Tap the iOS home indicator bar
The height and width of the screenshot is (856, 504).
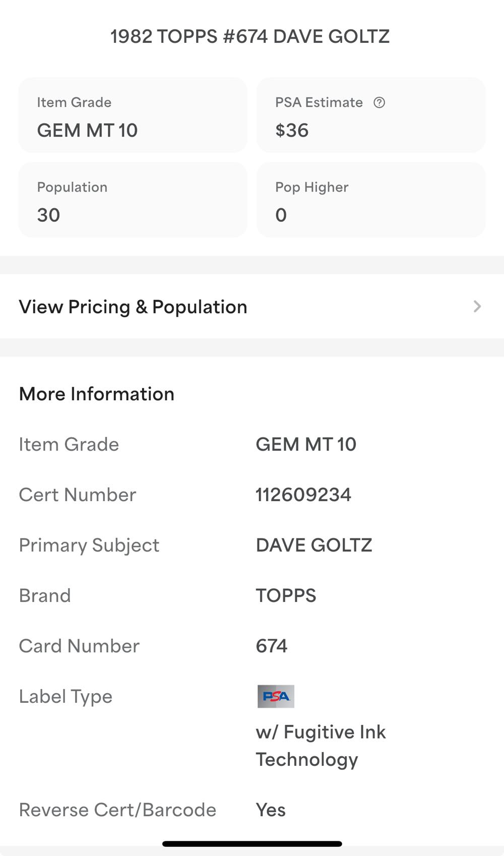[x=252, y=843]
